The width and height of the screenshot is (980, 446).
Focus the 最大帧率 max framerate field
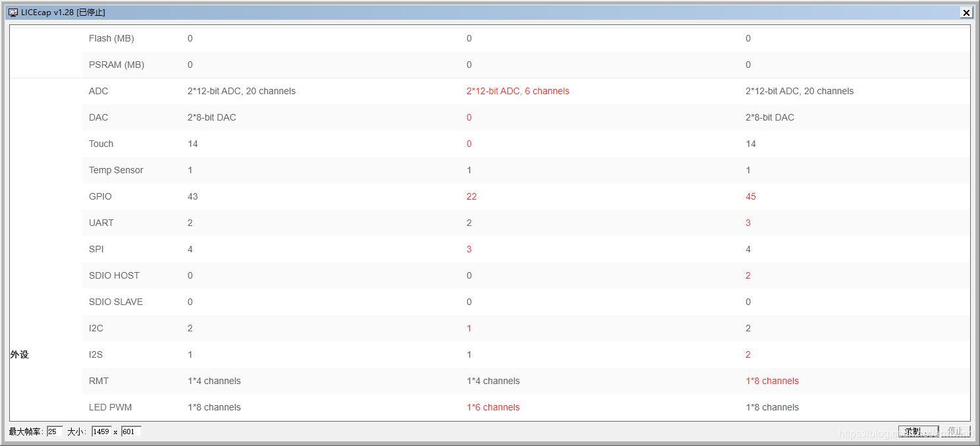(55, 432)
